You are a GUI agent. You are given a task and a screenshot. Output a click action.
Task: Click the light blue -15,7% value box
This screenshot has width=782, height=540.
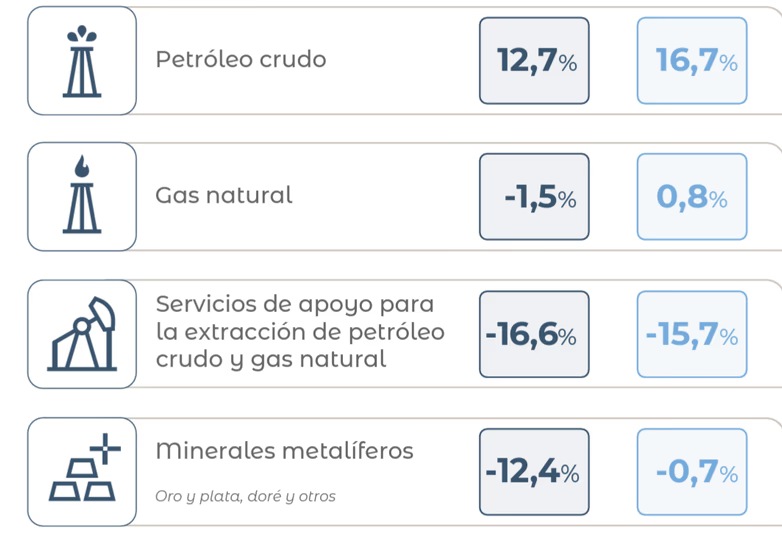pyautogui.click(x=692, y=334)
